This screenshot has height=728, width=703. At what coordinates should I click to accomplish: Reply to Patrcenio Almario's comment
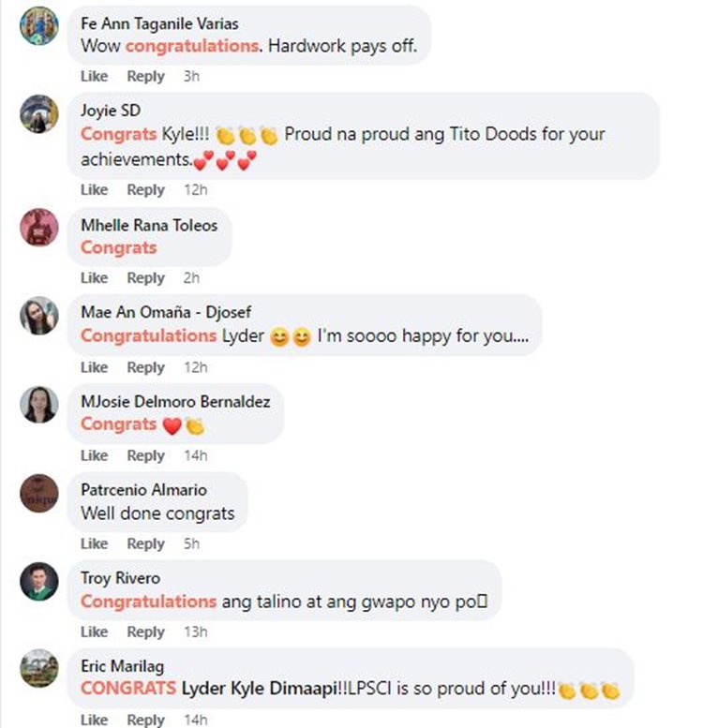tap(145, 543)
